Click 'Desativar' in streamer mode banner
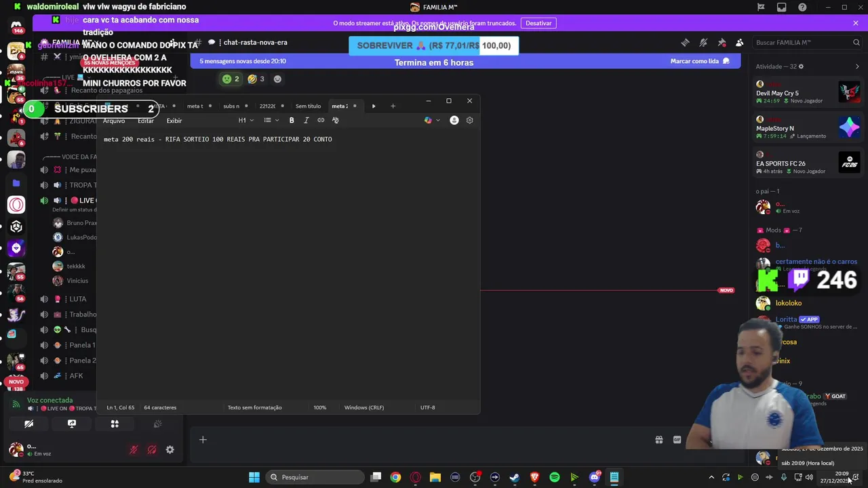The height and width of the screenshot is (488, 868). tap(538, 23)
